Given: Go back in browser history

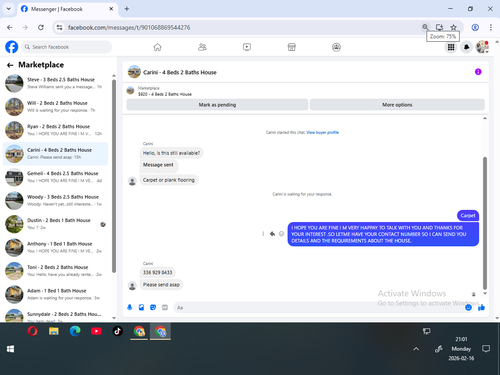Looking at the screenshot, I should pyautogui.click(x=10, y=27).
